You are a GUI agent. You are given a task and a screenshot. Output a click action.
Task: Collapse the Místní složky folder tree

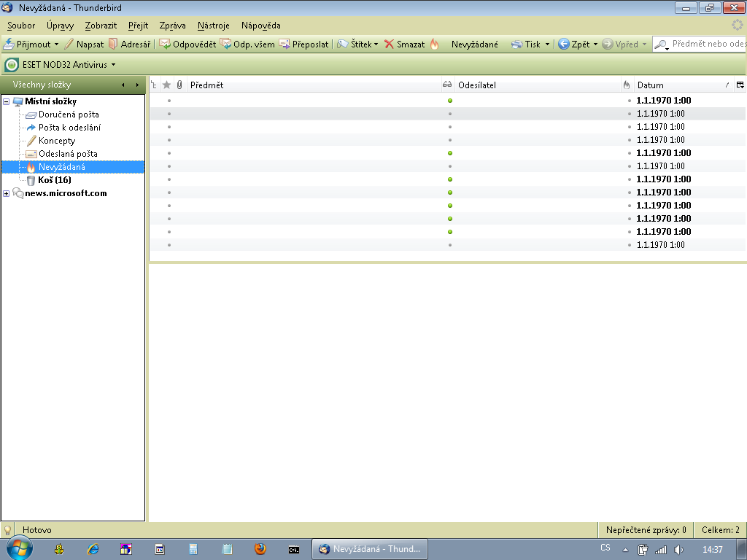pos(7,101)
